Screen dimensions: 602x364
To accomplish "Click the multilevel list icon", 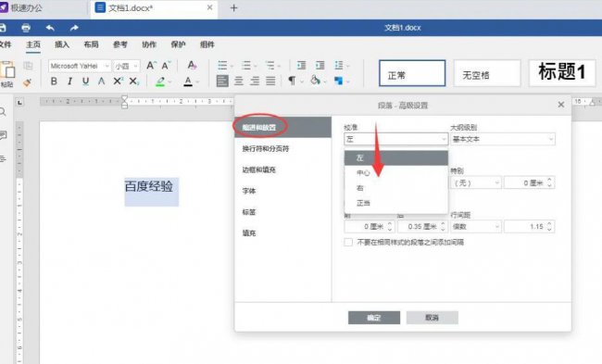I will (x=270, y=65).
